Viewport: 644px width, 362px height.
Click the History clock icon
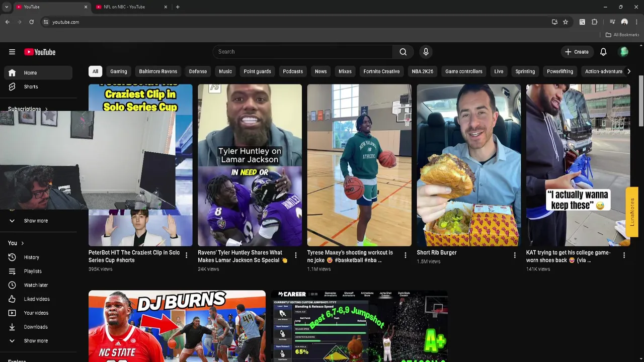click(x=12, y=257)
